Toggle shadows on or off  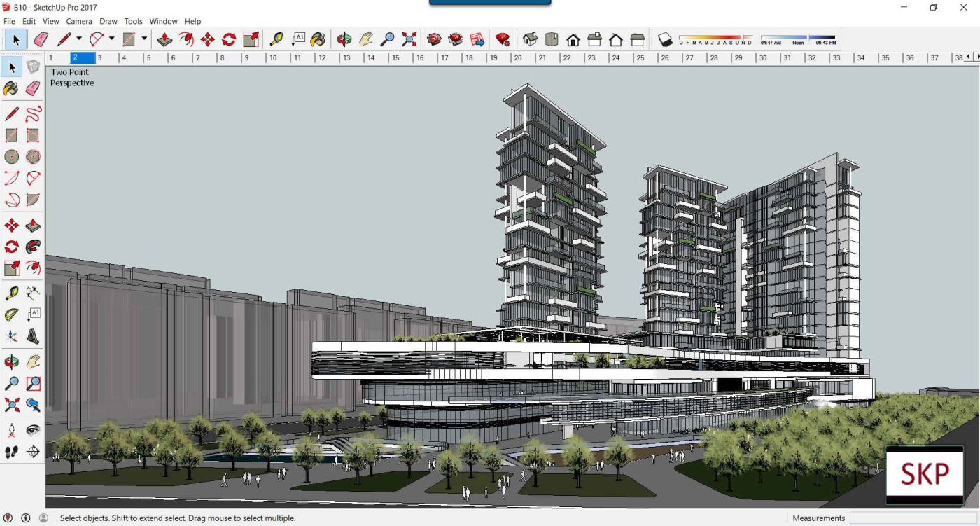coord(666,39)
